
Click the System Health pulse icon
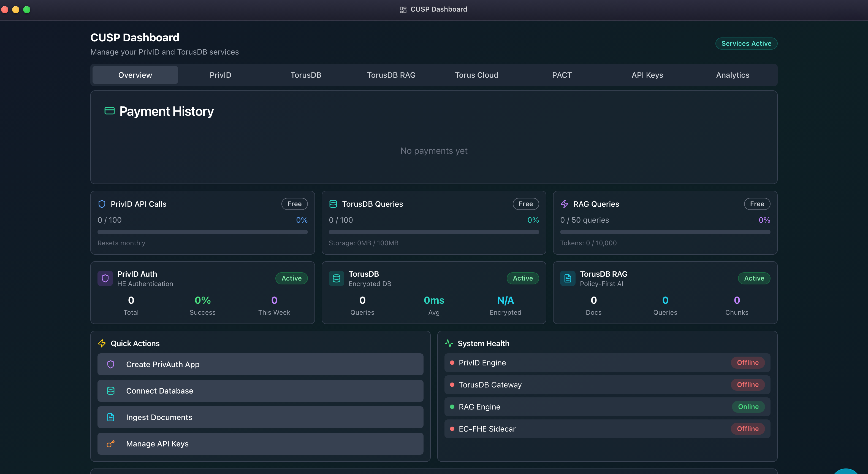[x=449, y=343]
